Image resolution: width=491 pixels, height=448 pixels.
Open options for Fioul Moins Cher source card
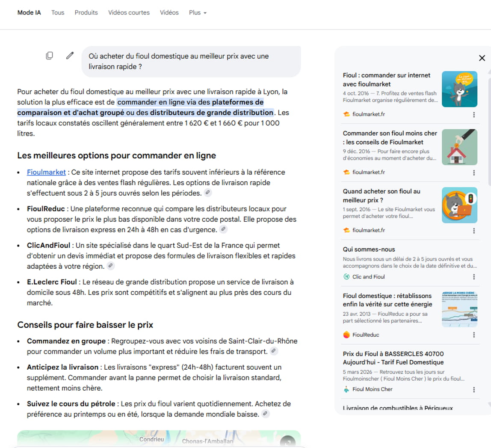click(x=474, y=389)
